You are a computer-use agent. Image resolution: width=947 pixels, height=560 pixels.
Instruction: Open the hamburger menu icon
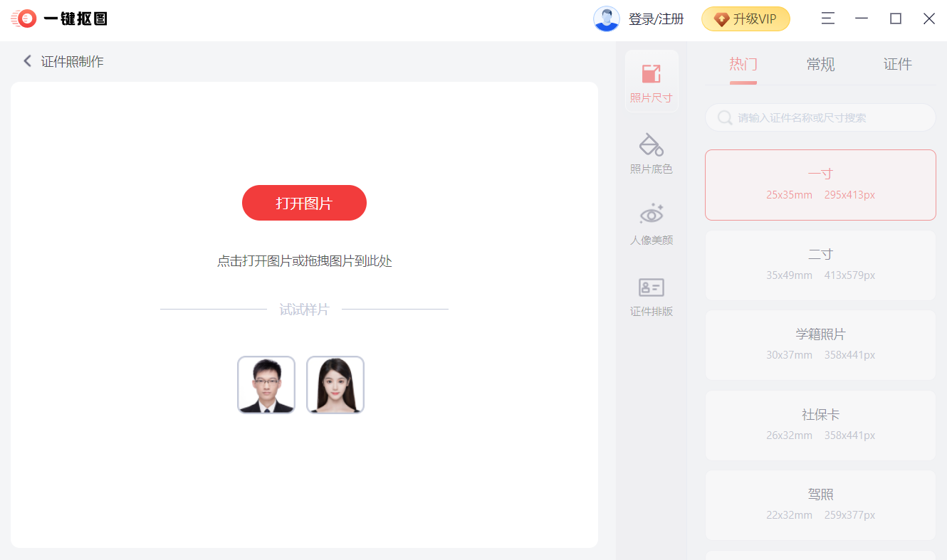click(827, 19)
